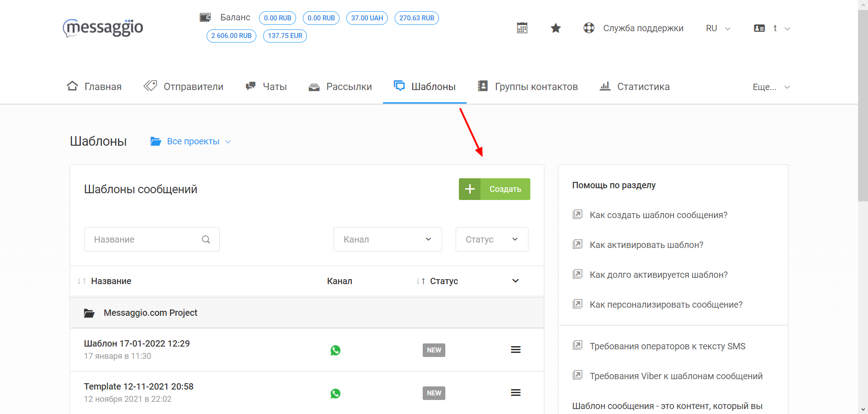This screenshot has width=868, height=414.
Task: Open the RU language dropdown
Action: 718,29
